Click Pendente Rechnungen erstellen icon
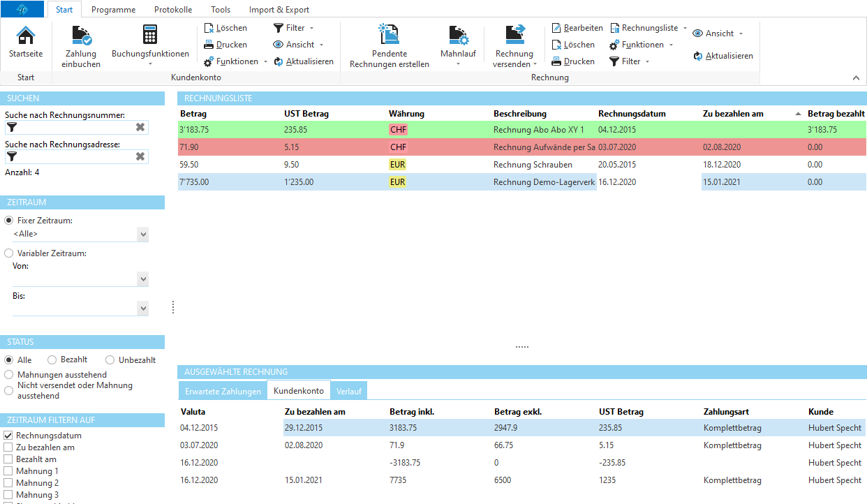 click(x=389, y=36)
